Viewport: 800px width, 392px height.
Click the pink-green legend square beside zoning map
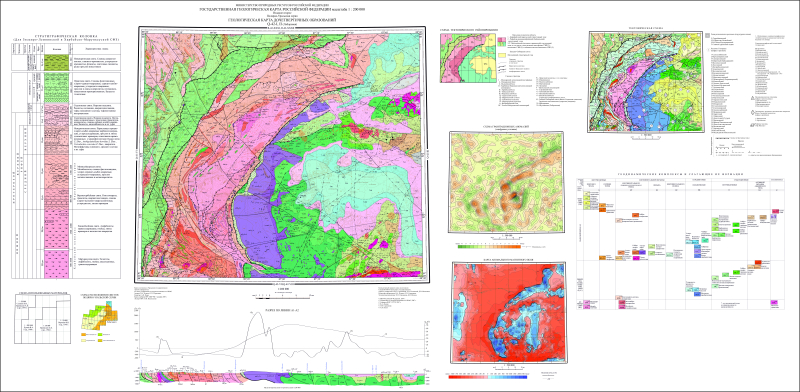tap(502, 41)
